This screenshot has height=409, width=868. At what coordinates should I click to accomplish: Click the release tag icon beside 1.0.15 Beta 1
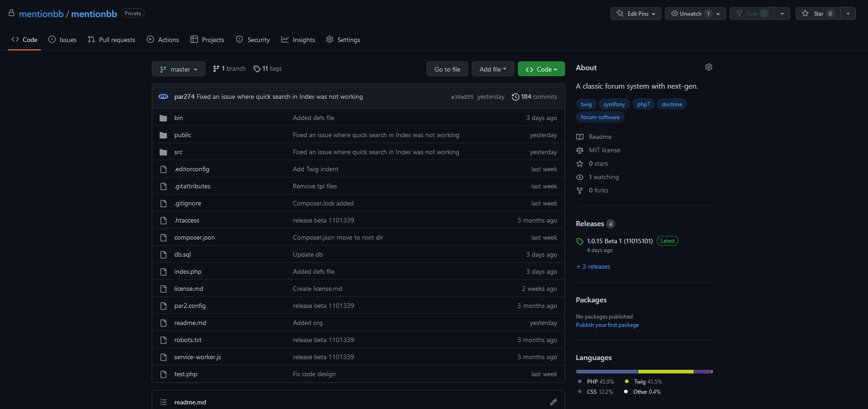pos(580,241)
